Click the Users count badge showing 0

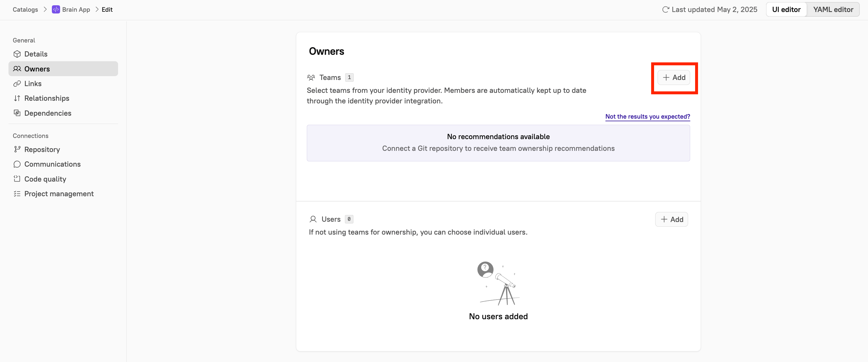point(349,219)
